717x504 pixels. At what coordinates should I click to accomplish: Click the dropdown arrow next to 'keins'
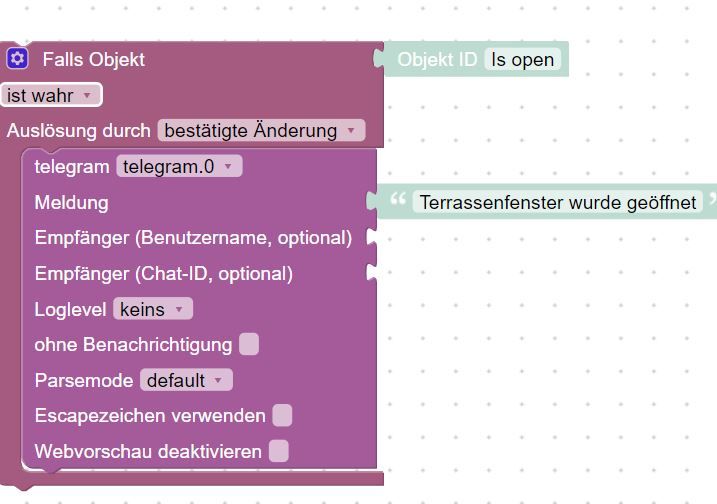179,309
